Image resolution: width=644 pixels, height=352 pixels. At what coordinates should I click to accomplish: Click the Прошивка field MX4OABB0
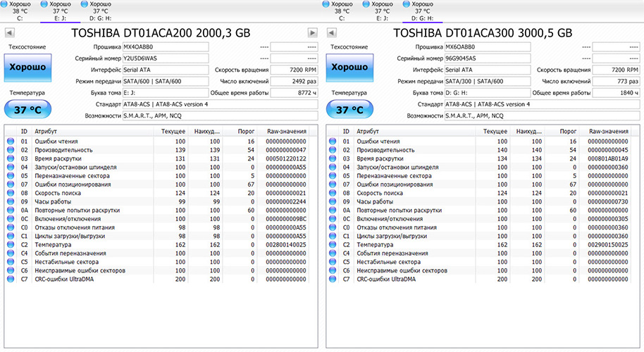[x=166, y=46]
